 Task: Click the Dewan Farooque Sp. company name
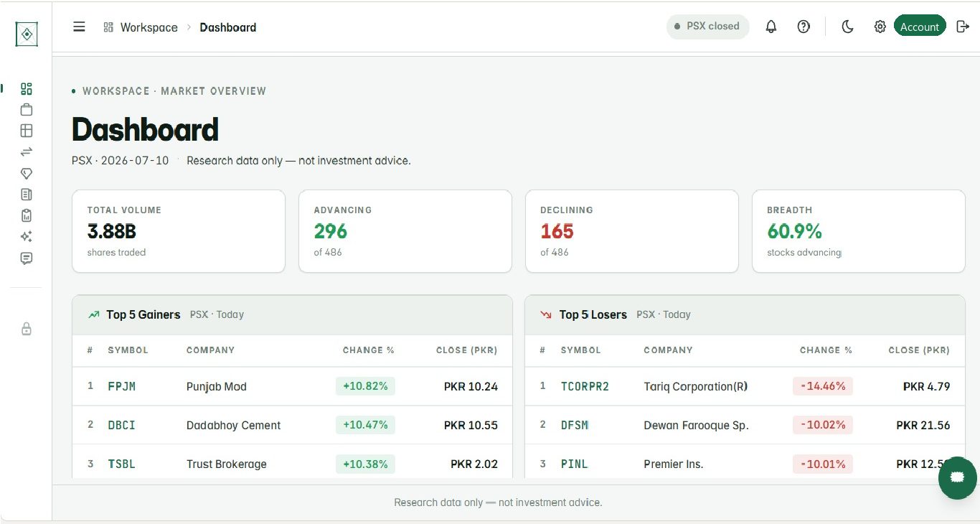click(697, 425)
